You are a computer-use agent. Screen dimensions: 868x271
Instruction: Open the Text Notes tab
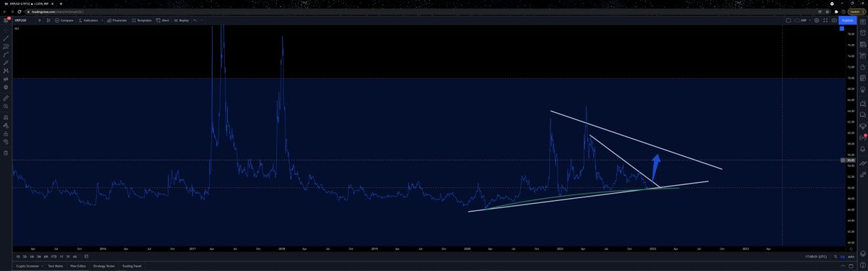pos(56,266)
